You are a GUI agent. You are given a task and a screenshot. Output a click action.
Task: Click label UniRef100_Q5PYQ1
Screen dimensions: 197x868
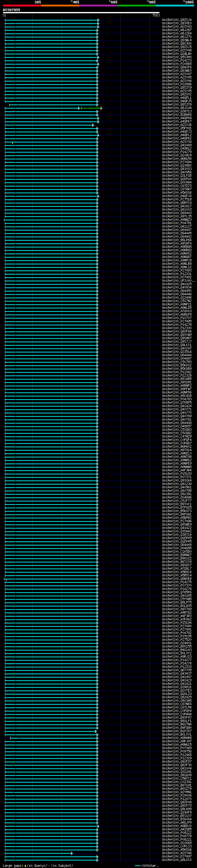coord(176,128)
